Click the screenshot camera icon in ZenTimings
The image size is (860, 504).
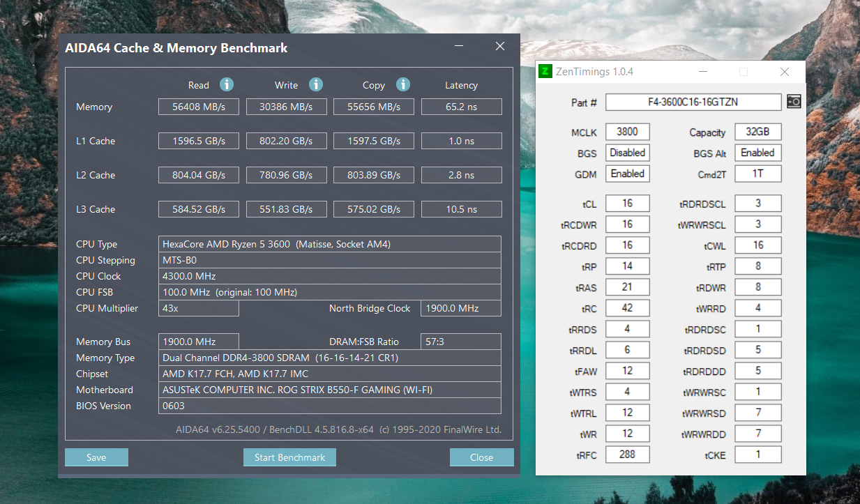click(x=794, y=101)
